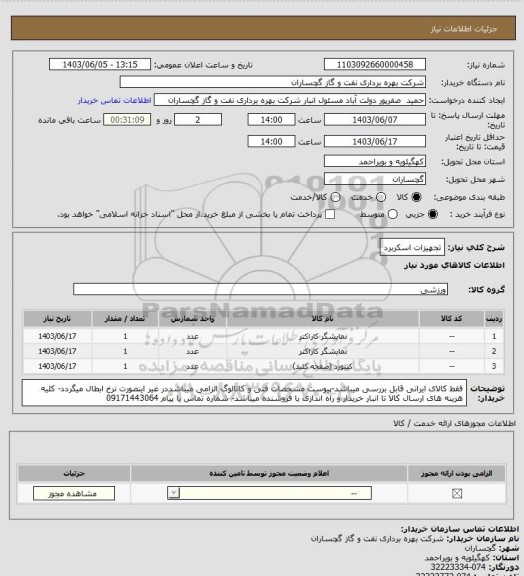
Task: Click the اطلاعات مجوزهای ارائه خدمت / کالا heading
Action: [x=454, y=424]
